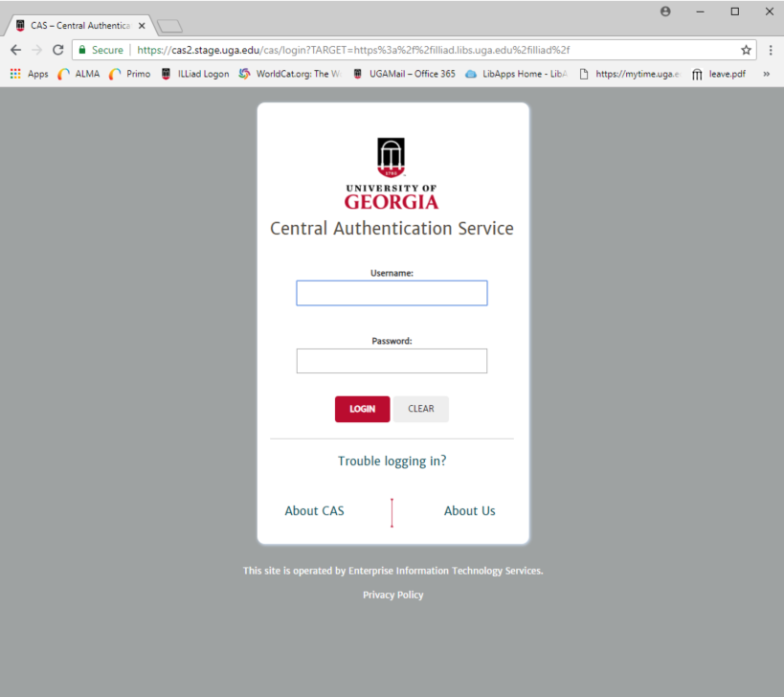Screen dimensions: 784x697
Task: Open the ALMA bookmark
Action: click(x=78, y=74)
